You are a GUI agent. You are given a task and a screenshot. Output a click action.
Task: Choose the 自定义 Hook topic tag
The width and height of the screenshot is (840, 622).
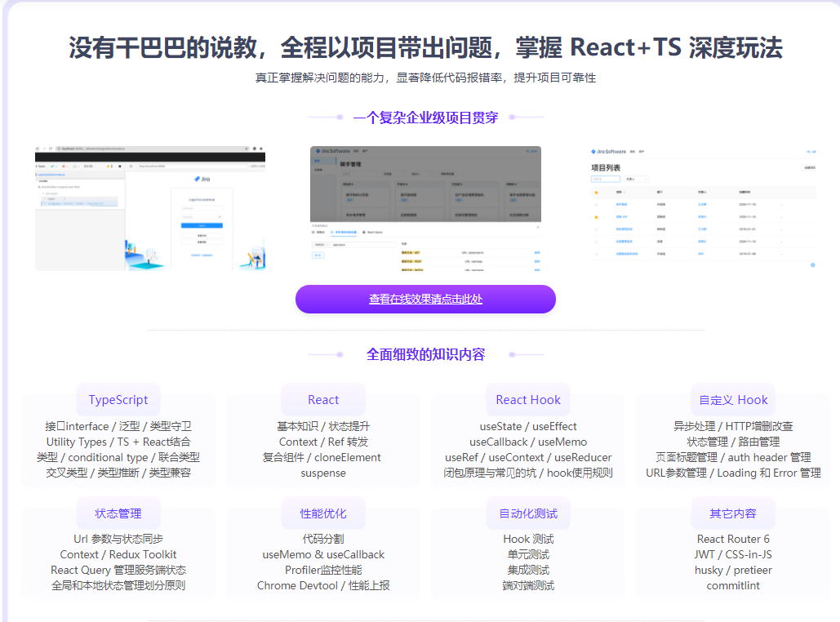click(x=733, y=400)
